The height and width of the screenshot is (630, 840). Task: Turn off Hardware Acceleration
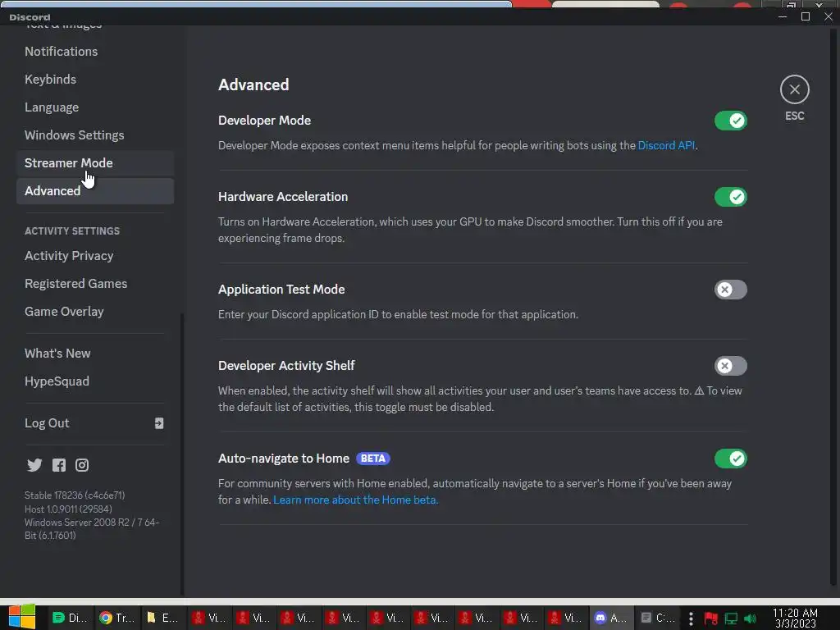[730, 197]
